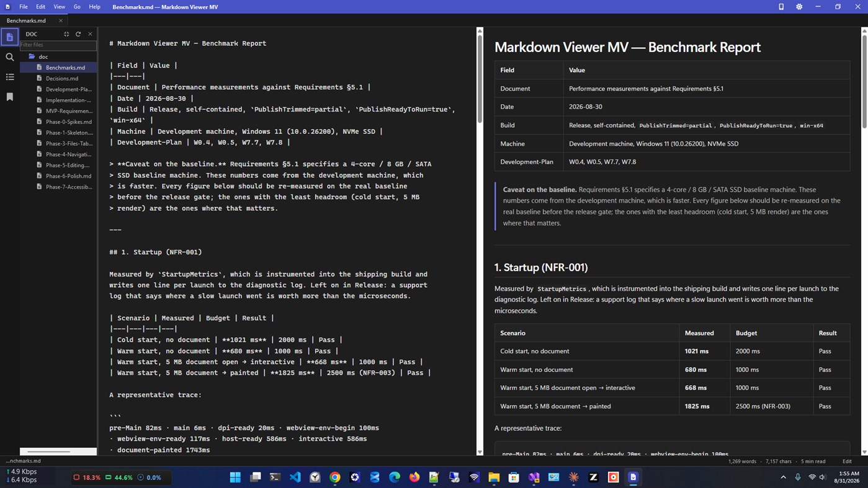This screenshot has width=868, height=488.
Task: Open the Go menu
Action: (x=77, y=7)
